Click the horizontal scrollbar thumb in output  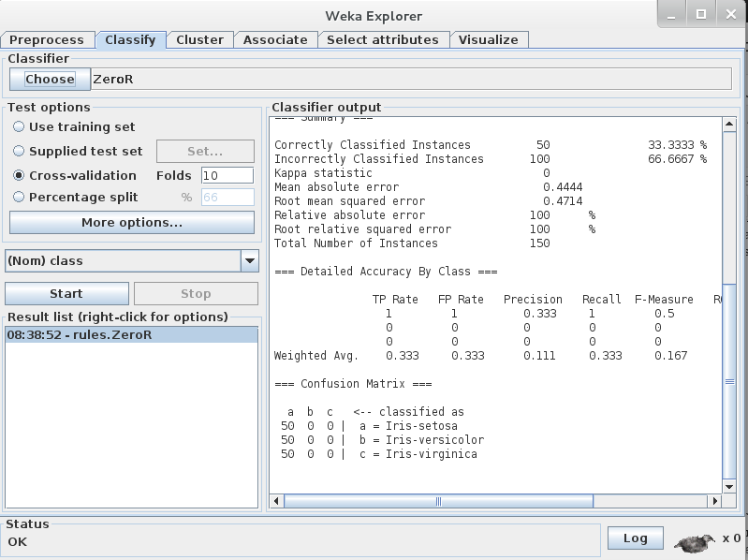(438, 501)
